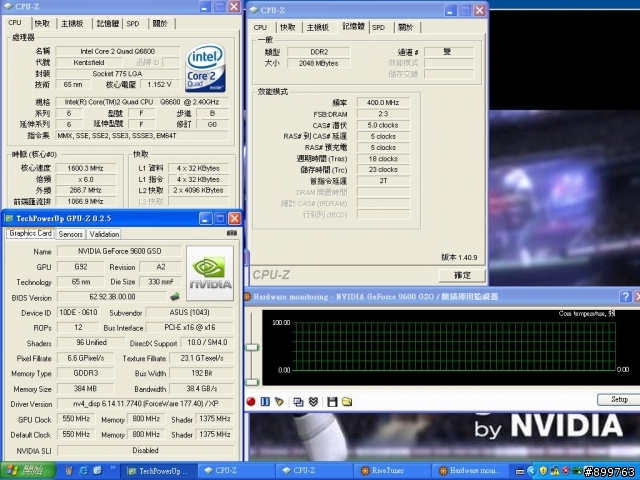Open the 記憶體 tab in left CPU-Z window

[108, 24]
